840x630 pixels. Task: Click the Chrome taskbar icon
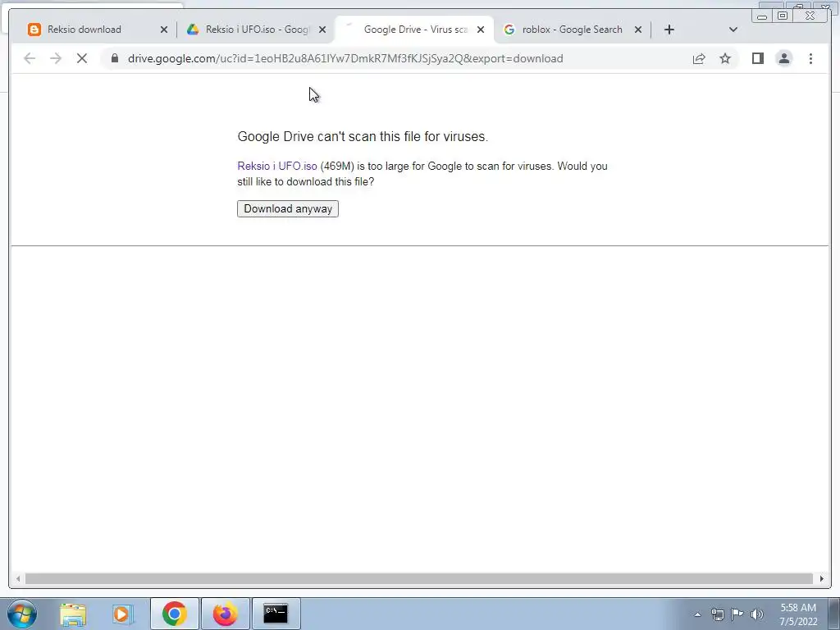175,614
